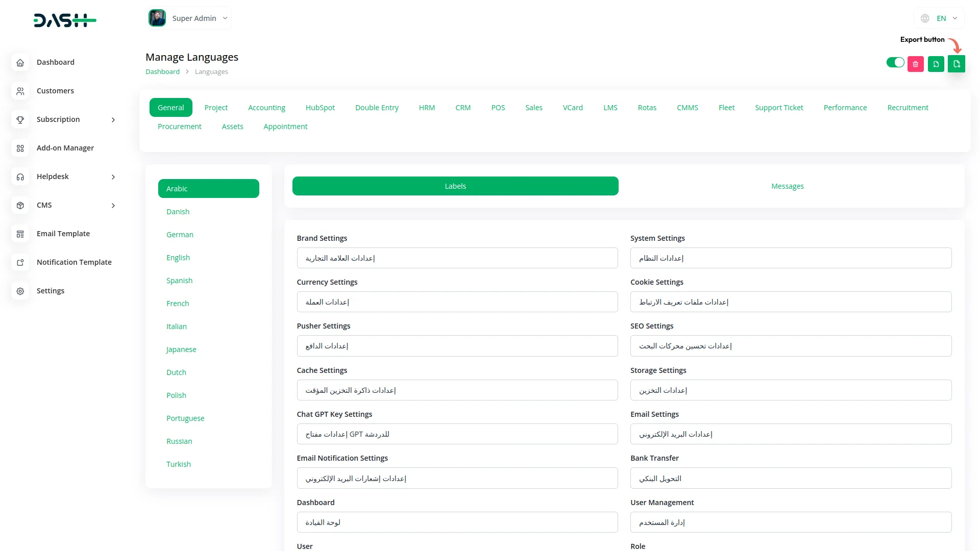This screenshot has width=980, height=551.
Task: Click the Email Template sidebar icon
Action: click(20, 234)
